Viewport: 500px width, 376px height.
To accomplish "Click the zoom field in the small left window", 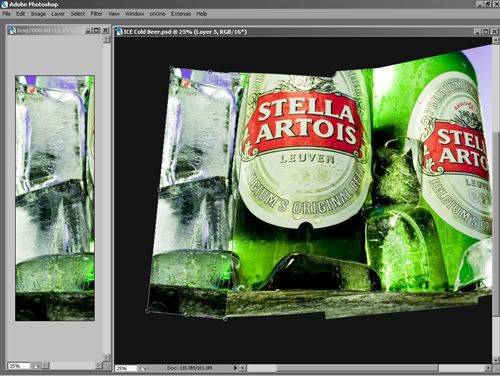I will [x=19, y=366].
